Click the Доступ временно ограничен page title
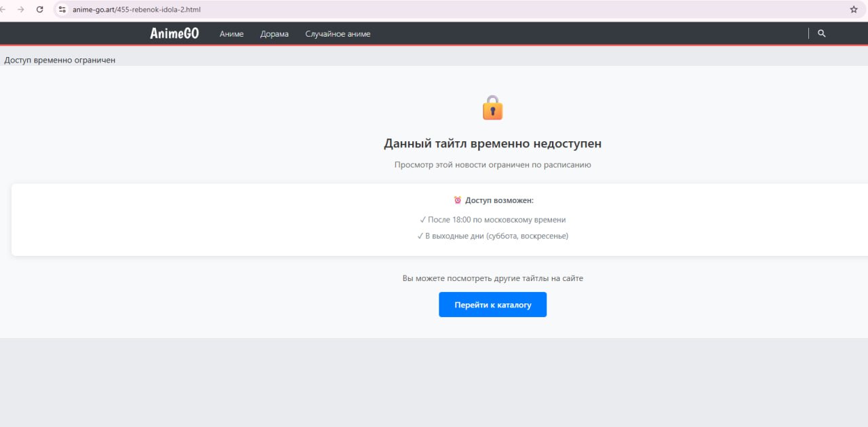Image resolution: width=868 pixels, height=427 pixels. 60,60
